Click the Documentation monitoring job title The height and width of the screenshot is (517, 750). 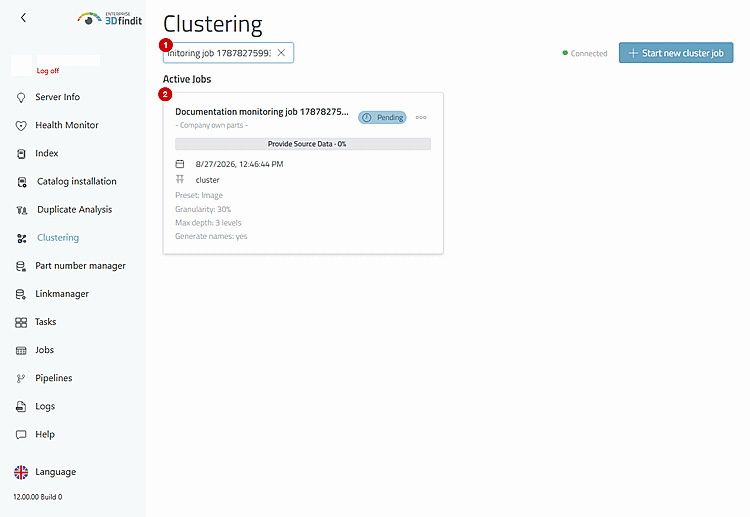(x=262, y=112)
